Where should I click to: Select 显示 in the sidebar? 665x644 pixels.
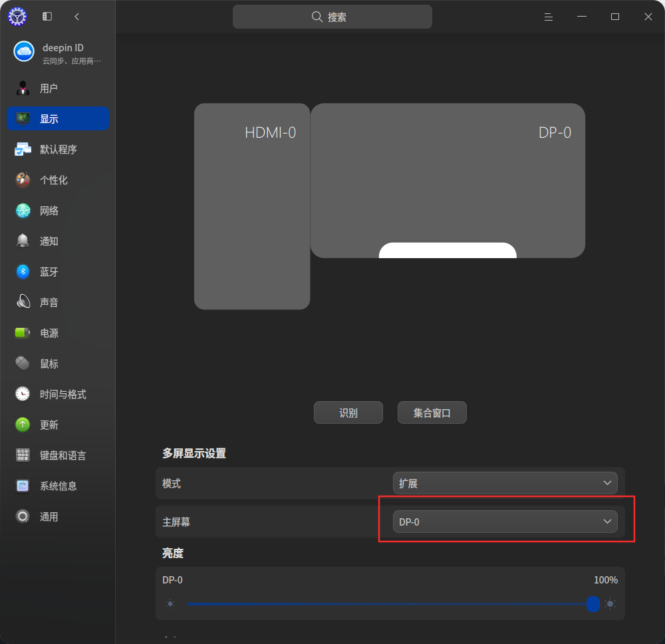(x=58, y=119)
